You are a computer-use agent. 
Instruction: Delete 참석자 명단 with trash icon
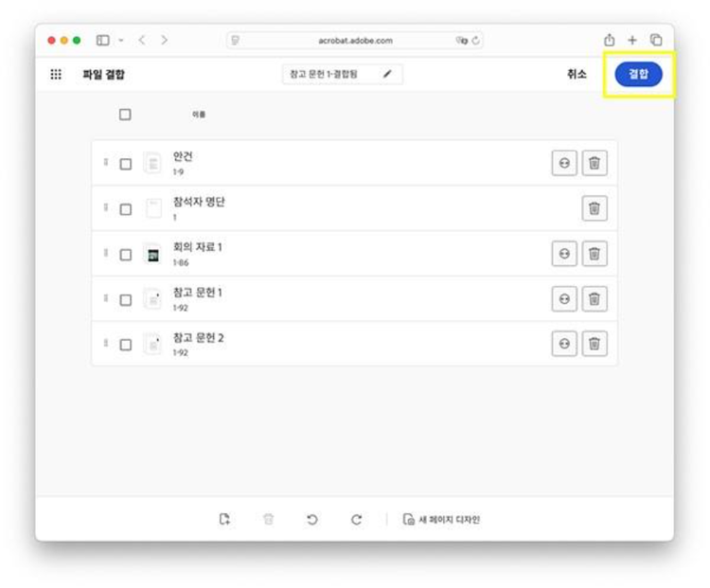[x=595, y=208]
